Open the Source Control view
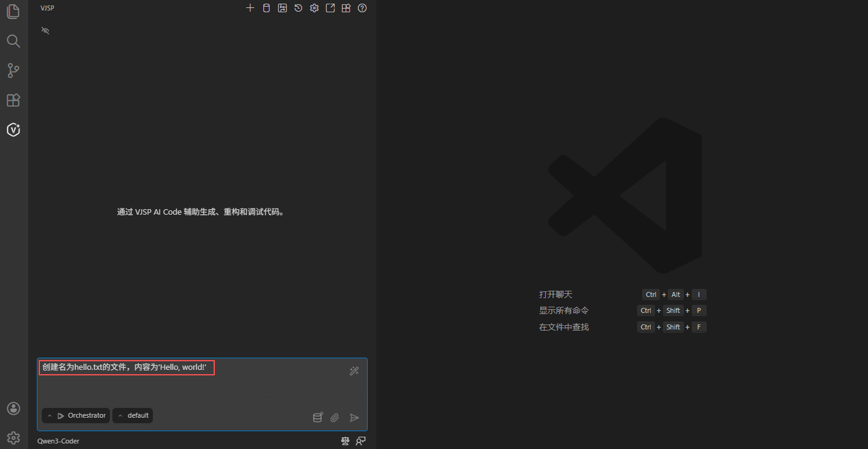Image resolution: width=868 pixels, height=449 pixels. pyautogui.click(x=14, y=71)
